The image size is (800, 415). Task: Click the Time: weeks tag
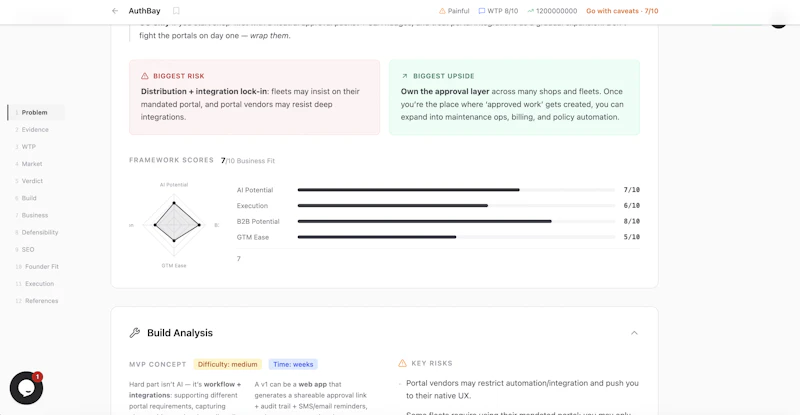click(x=293, y=364)
